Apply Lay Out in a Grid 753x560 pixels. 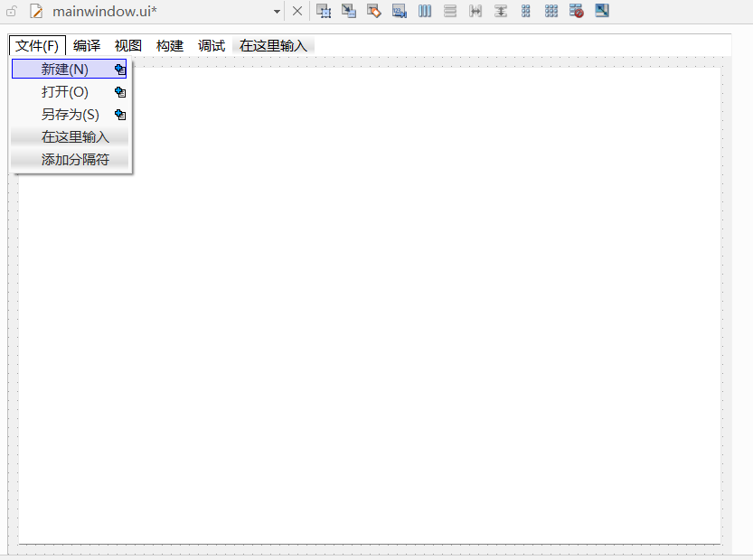pyautogui.click(x=551, y=11)
